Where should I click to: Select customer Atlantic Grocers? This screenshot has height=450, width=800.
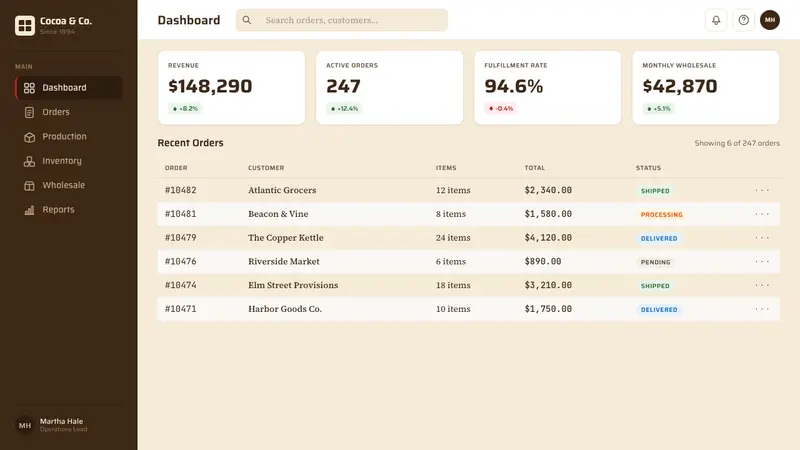click(x=282, y=190)
